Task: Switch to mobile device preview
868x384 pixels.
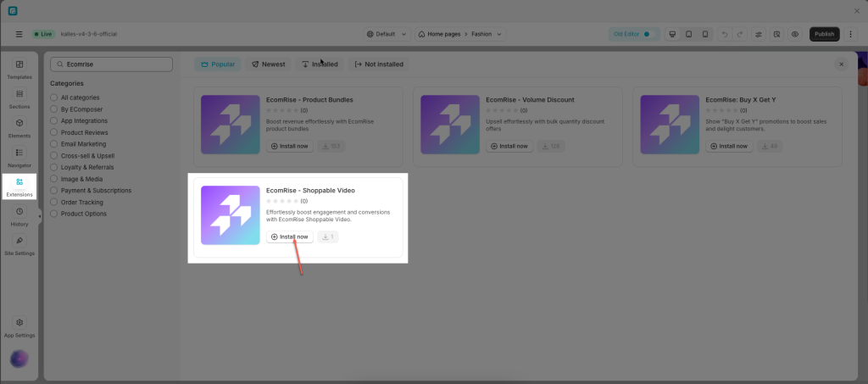Action: tap(704, 34)
